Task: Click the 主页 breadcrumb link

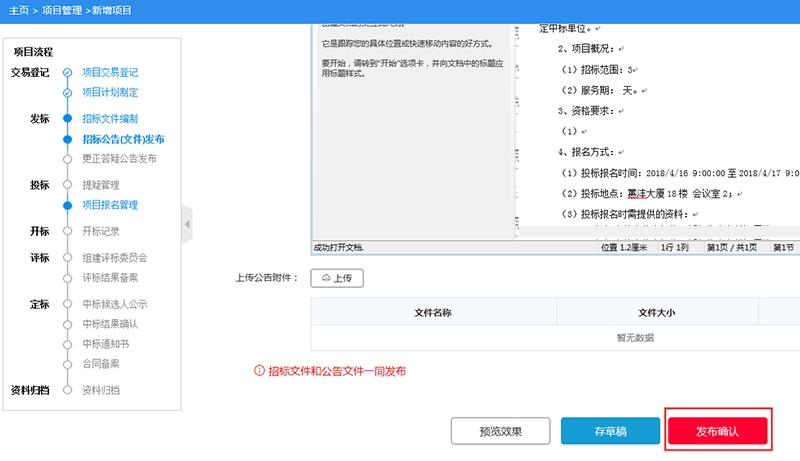Action: (18, 10)
